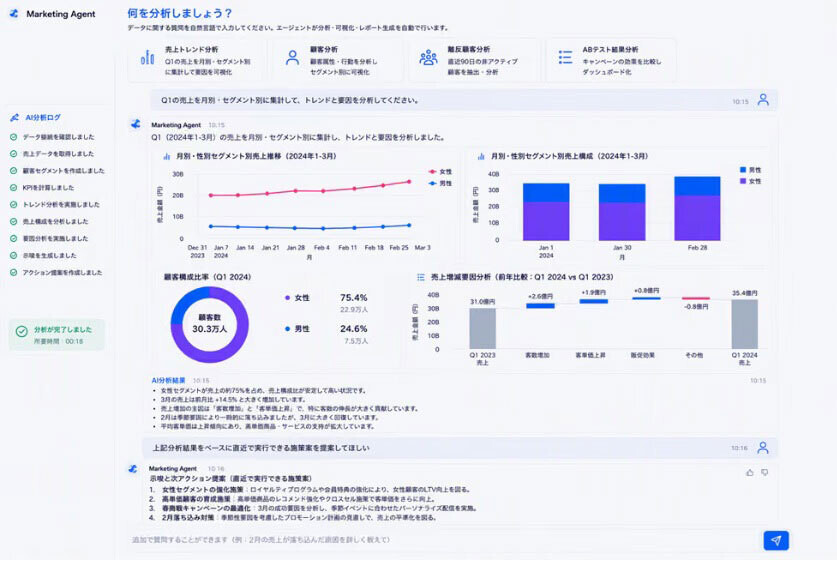Toggle the 女性 legend on the line chart
This screenshot has height=561, width=837.
point(440,172)
